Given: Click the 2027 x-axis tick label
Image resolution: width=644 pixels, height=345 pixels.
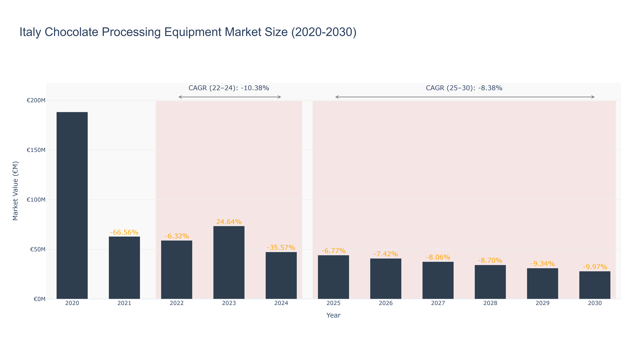Looking at the screenshot, I should click(438, 303).
